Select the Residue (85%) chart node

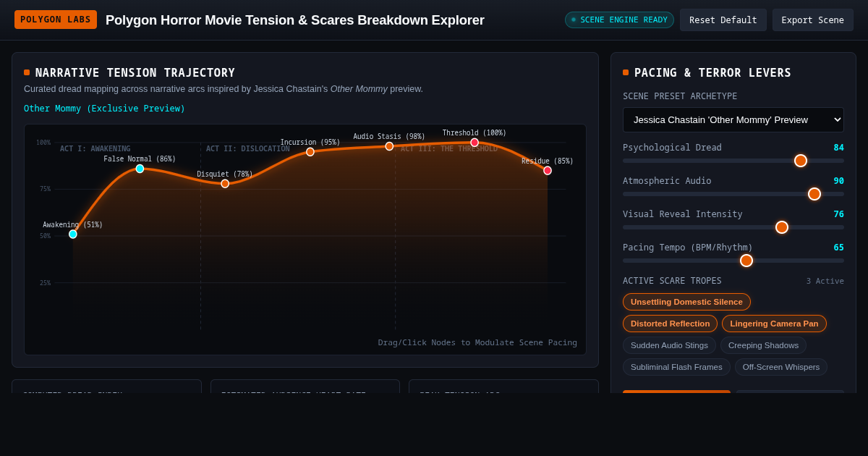click(x=548, y=171)
